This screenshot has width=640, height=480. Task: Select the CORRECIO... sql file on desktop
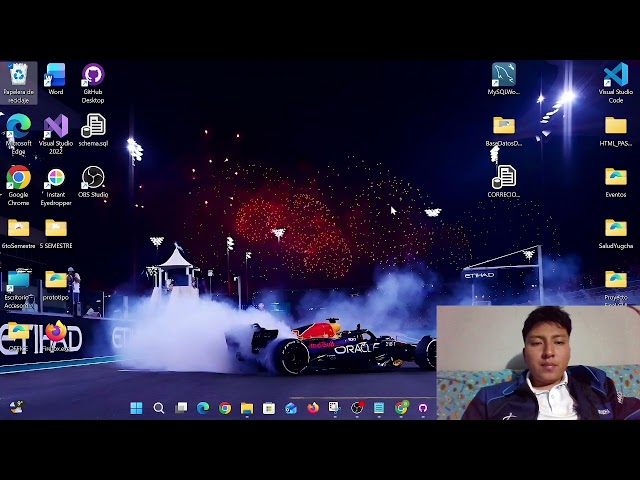[x=504, y=182]
